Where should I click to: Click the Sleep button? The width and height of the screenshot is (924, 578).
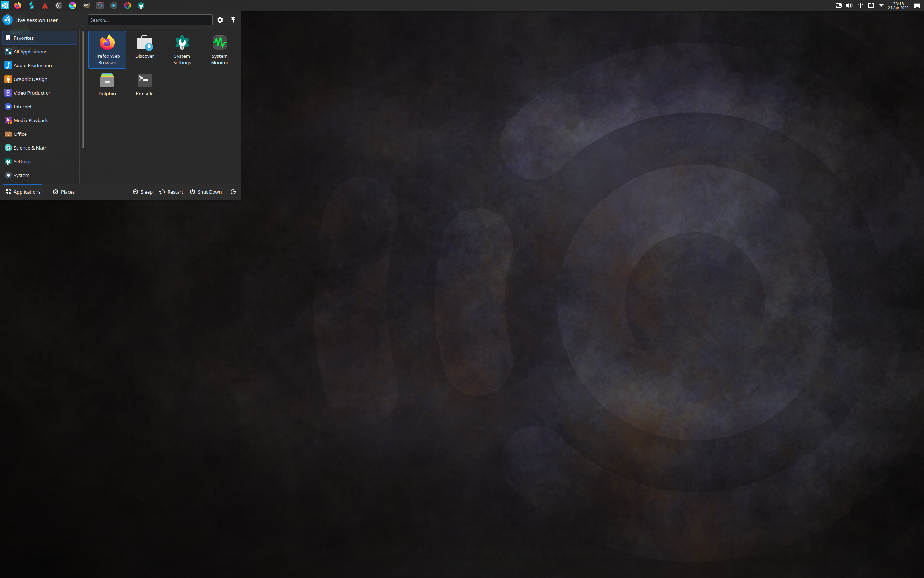click(143, 192)
